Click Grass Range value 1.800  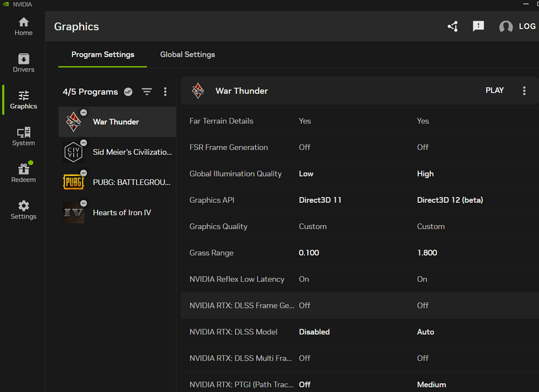[427, 253]
